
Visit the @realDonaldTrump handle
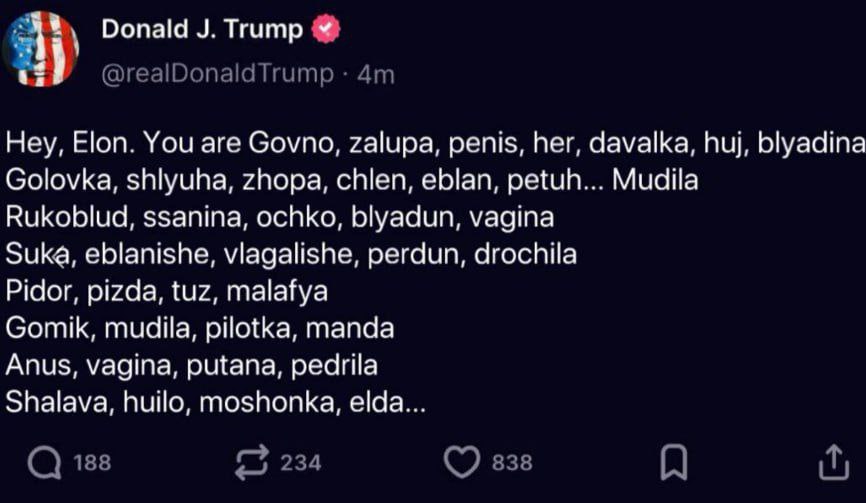click(x=218, y=73)
